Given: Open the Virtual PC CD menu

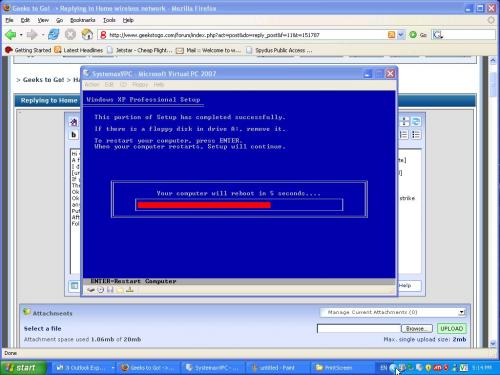Looking at the screenshot, I should click(123, 85).
